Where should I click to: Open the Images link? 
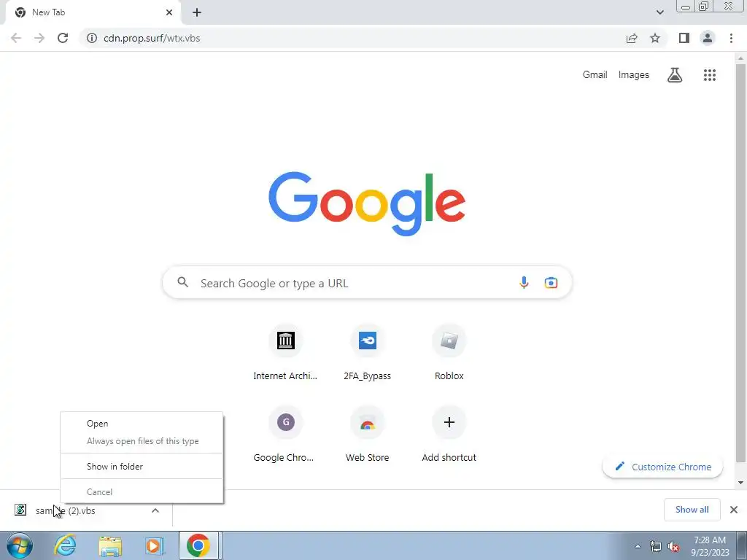[x=634, y=75]
